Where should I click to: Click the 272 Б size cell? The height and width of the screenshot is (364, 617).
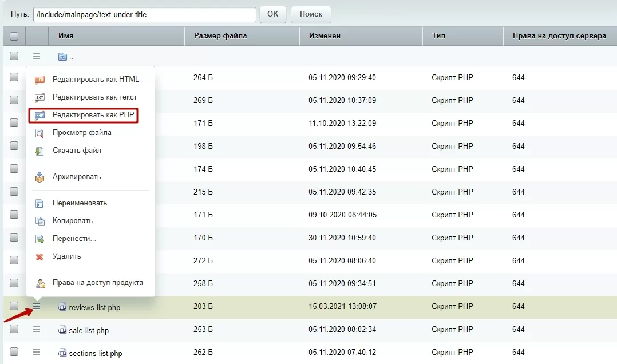coord(203,260)
